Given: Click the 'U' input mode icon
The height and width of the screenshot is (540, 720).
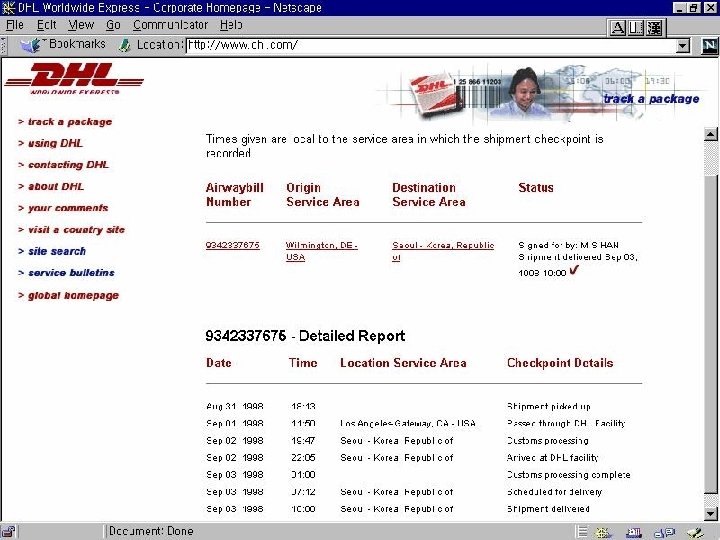Looking at the screenshot, I should [636, 28].
